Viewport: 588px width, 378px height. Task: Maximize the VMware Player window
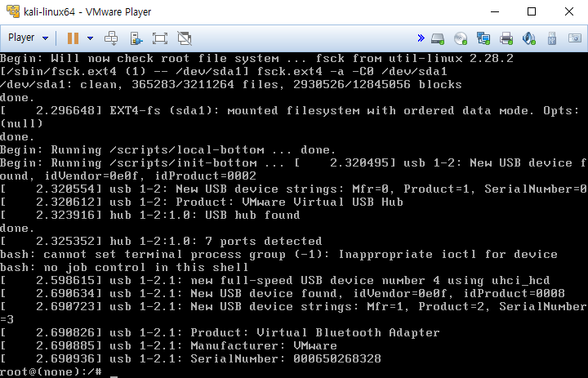pyautogui.click(x=532, y=11)
